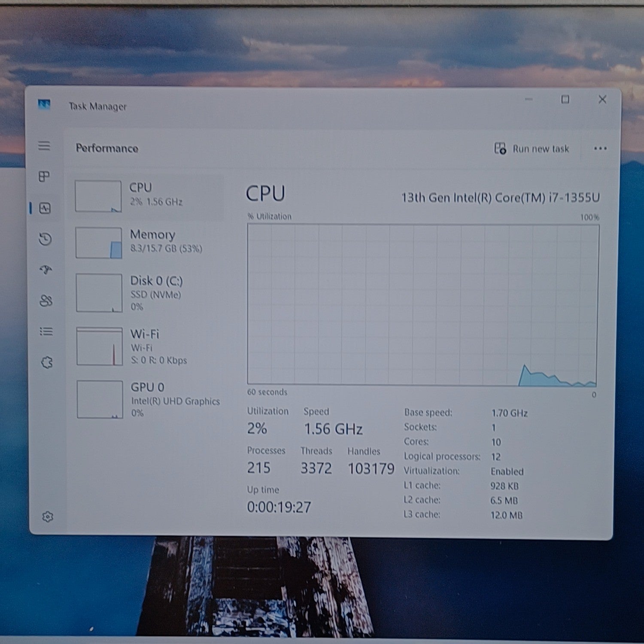Open Startup apps page icon
644x644 pixels.
(x=46, y=270)
